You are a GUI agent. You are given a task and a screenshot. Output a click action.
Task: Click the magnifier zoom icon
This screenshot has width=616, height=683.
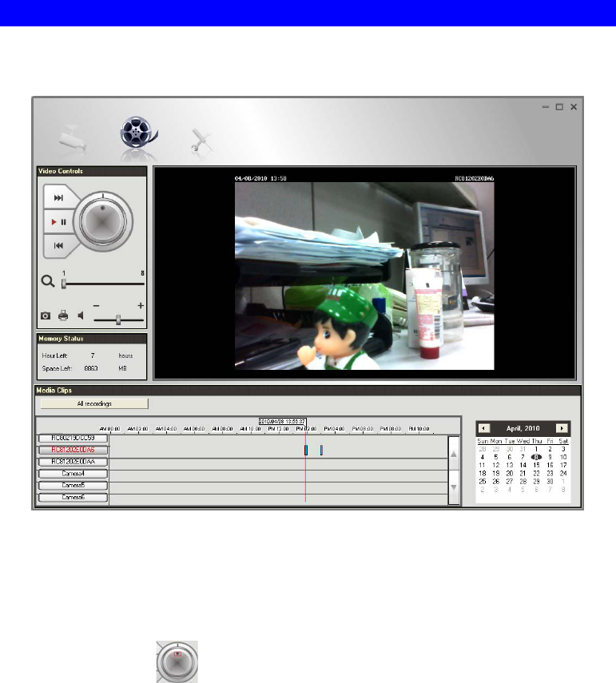pyautogui.click(x=47, y=281)
